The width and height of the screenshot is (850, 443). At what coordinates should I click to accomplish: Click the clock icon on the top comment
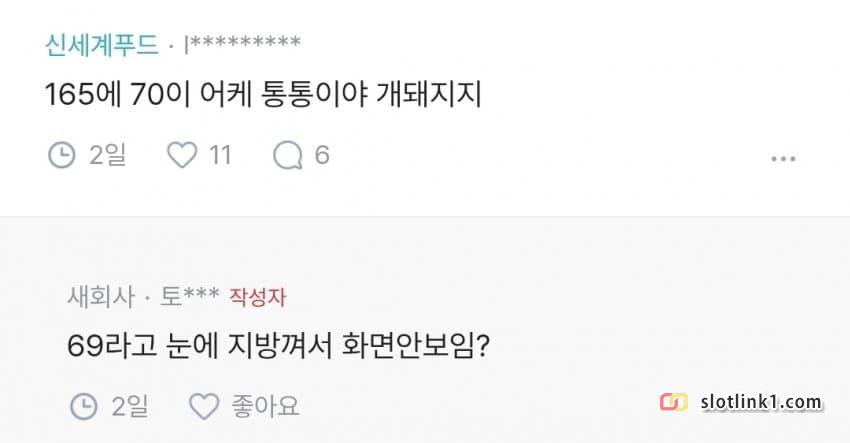point(62,155)
